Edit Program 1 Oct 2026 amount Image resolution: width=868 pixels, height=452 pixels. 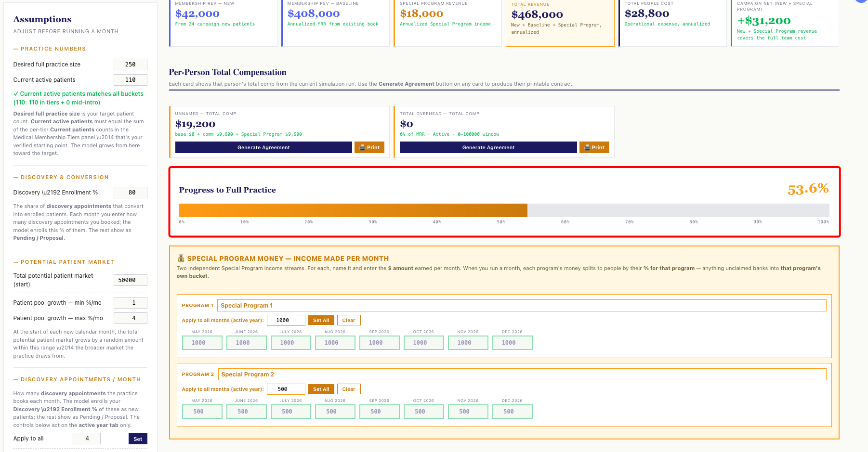click(424, 343)
